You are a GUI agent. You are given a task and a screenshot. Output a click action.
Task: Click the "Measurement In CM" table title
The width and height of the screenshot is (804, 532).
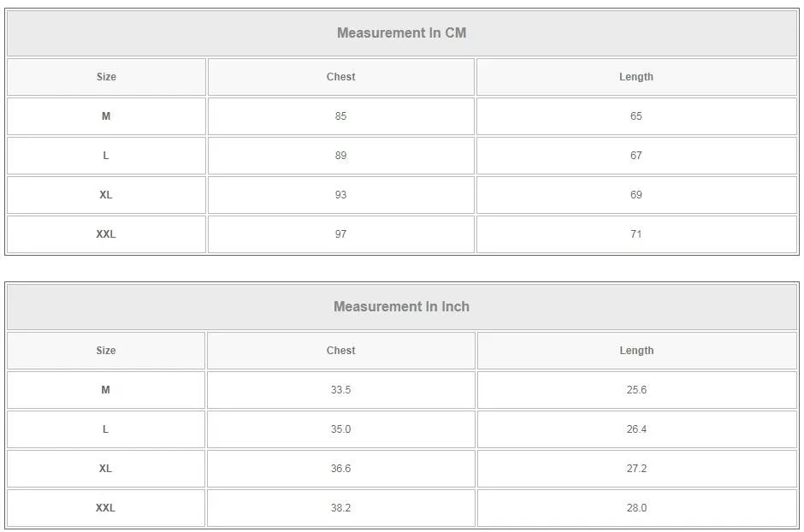(x=401, y=33)
